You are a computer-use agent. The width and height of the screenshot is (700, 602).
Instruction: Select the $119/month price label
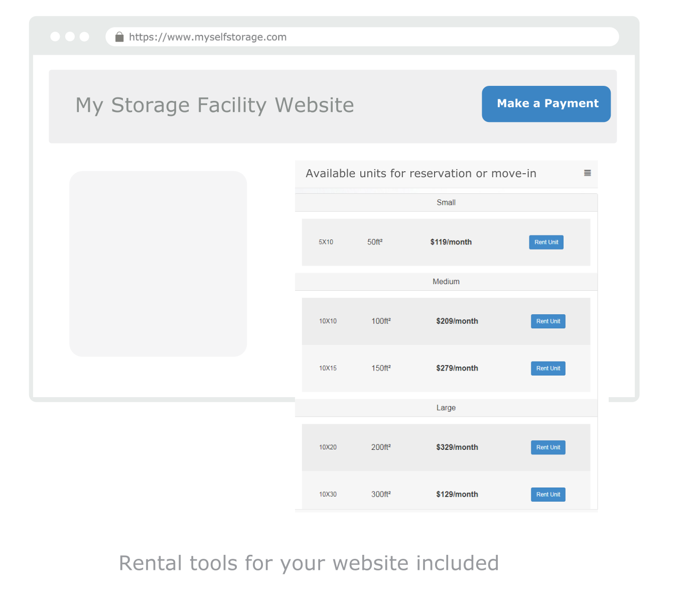point(451,242)
